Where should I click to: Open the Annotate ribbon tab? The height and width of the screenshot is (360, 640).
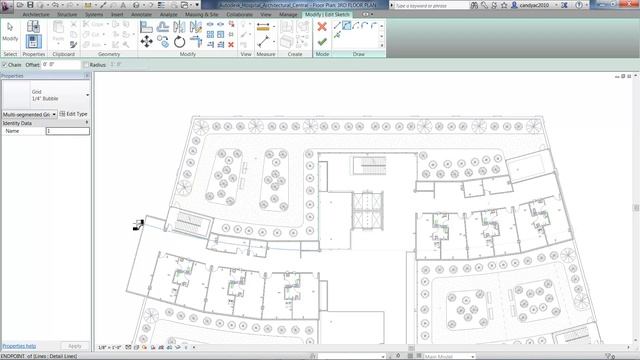point(141,14)
